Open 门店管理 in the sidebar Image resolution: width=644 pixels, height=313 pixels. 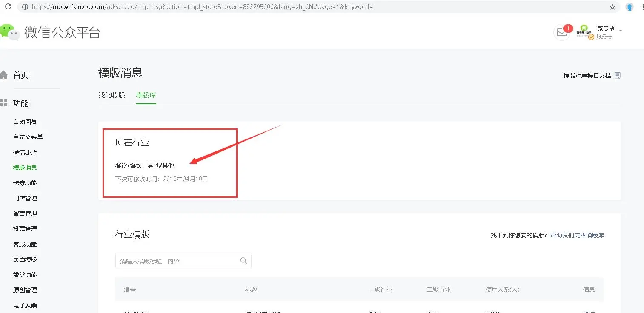[25, 198]
